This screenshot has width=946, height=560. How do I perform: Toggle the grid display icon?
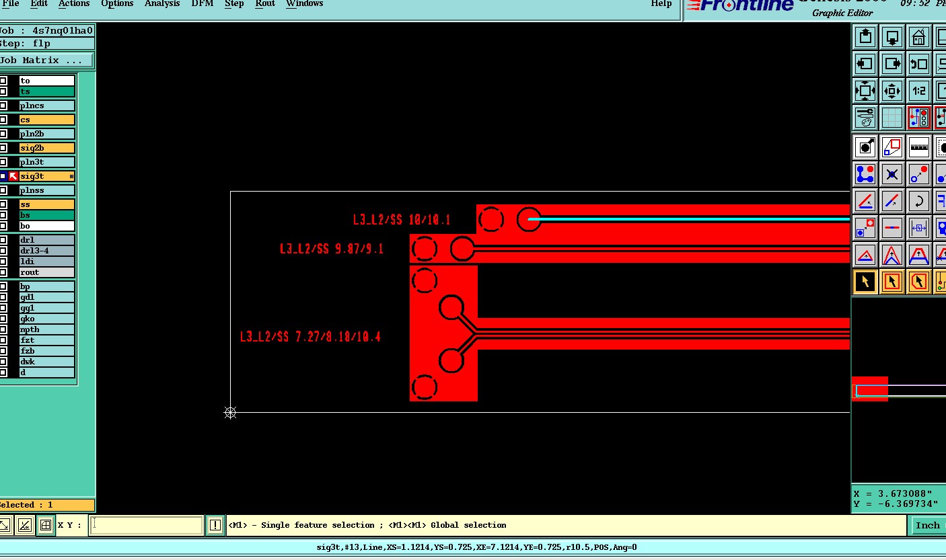coord(892,117)
